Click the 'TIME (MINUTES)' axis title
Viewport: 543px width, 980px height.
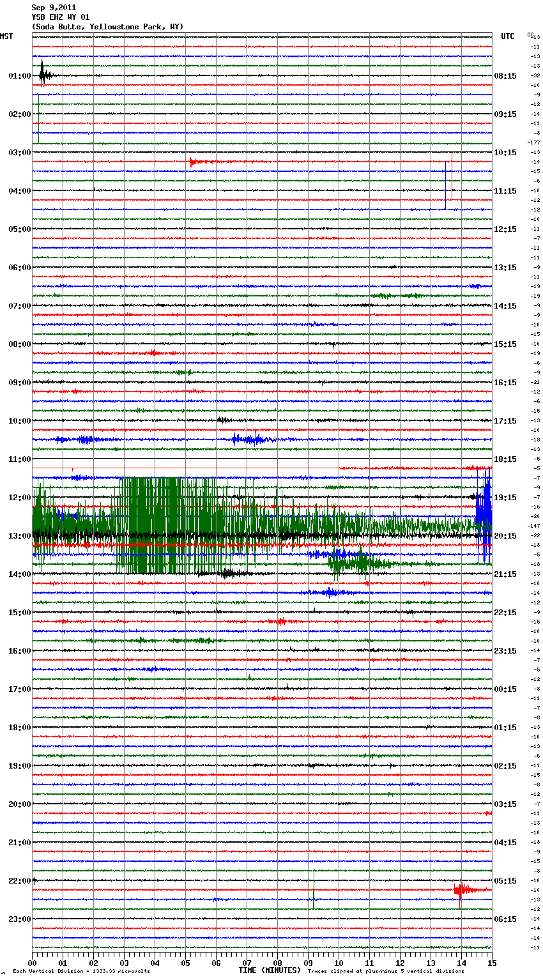pyautogui.click(x=270, y=970)
